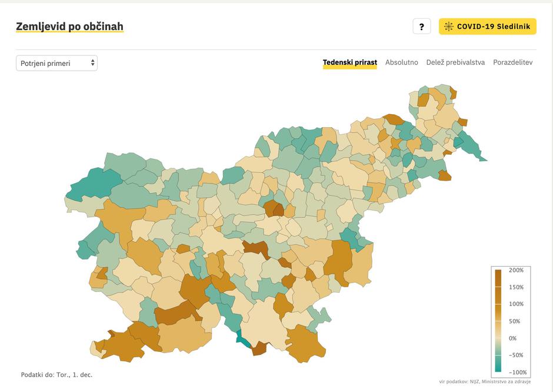Open the "Porazdelitev" view
Screen dimensions: 553x392
pos(514,62)
